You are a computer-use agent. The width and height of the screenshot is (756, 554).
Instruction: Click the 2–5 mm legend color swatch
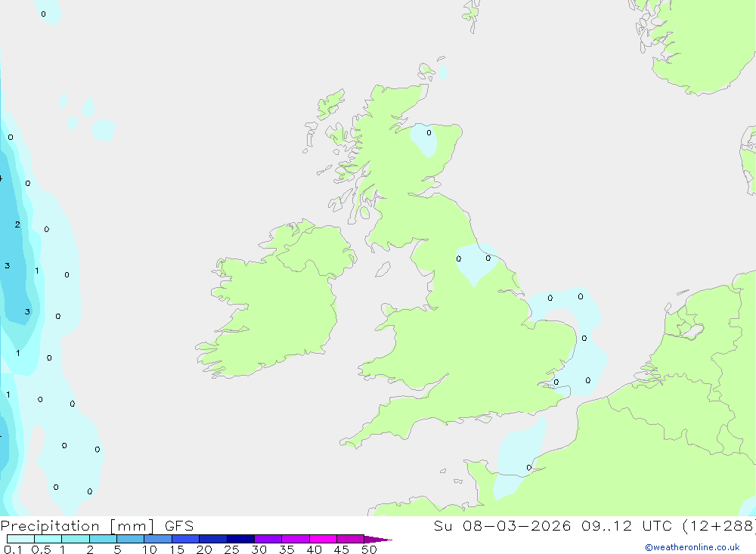tap(103, 539)
